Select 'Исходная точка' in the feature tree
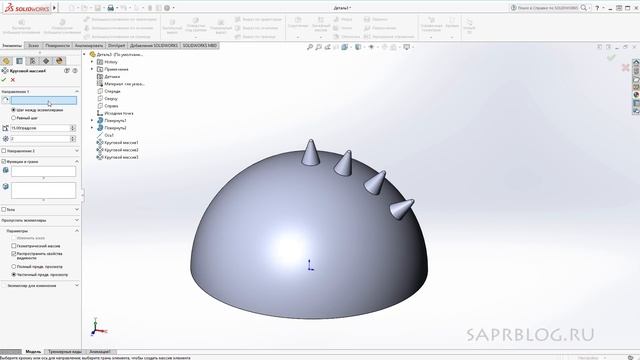The height and width of the screenshot is (360, 640). tap(119, 113)
